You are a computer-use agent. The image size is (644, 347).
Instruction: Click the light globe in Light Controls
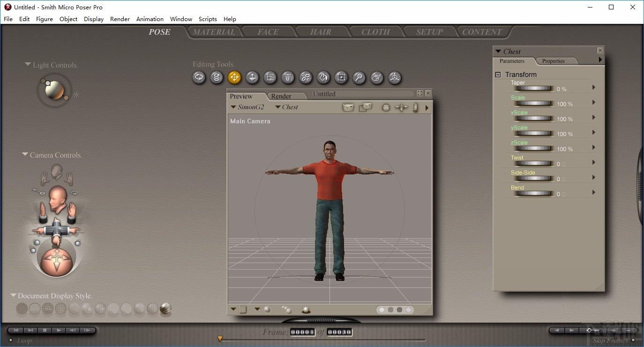(55, 90)
